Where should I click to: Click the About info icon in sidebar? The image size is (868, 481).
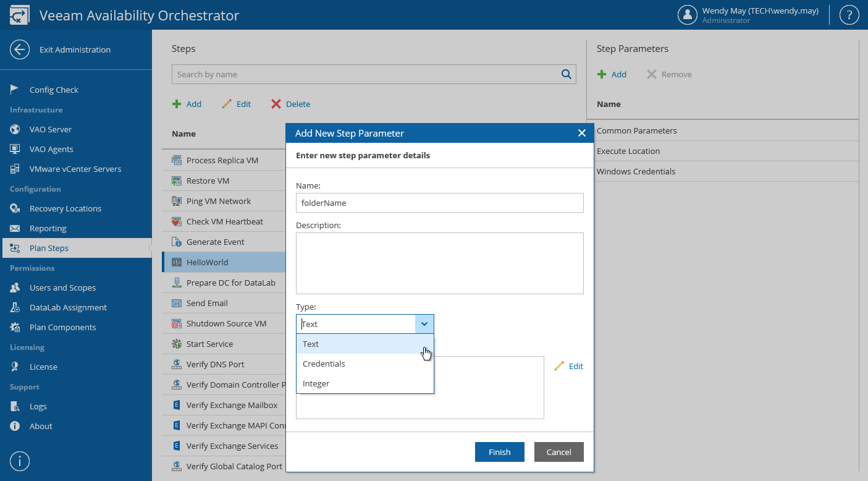pyautogui.click(x=15, y=426)
